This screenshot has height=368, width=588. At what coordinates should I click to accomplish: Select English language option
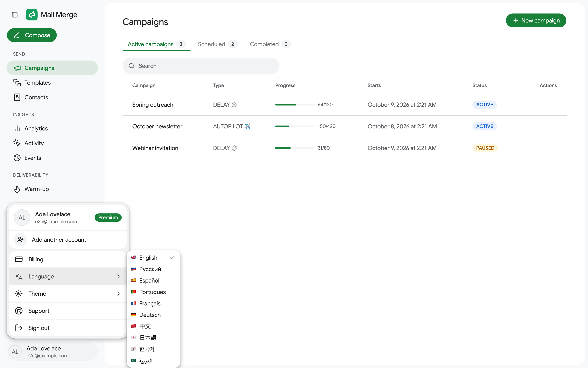pos(154,258)
